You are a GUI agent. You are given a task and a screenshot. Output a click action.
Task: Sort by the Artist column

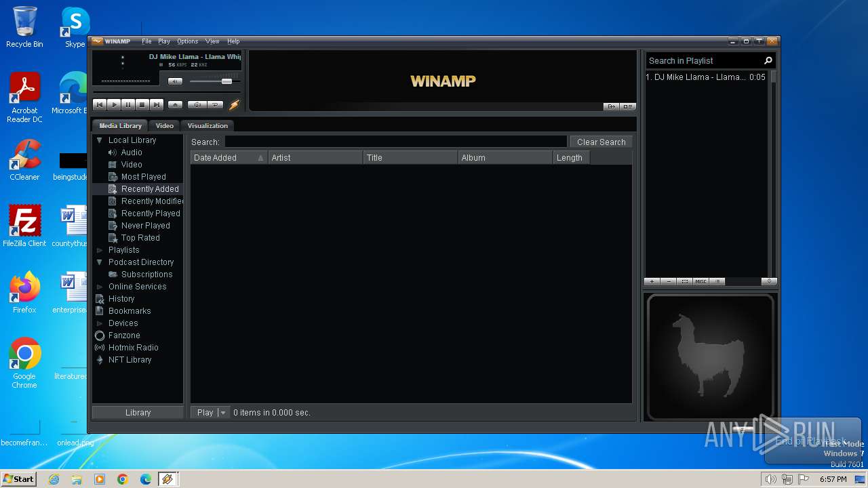tap(315, 158)
